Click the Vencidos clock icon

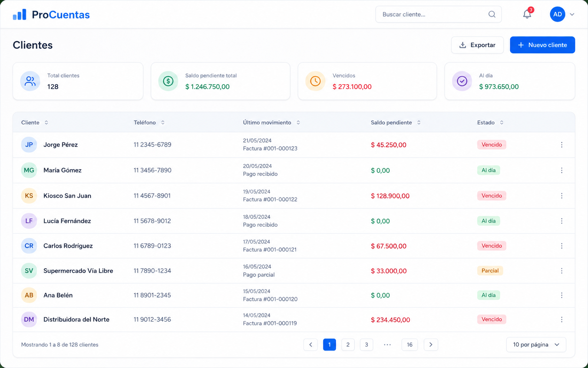[315, 81]
